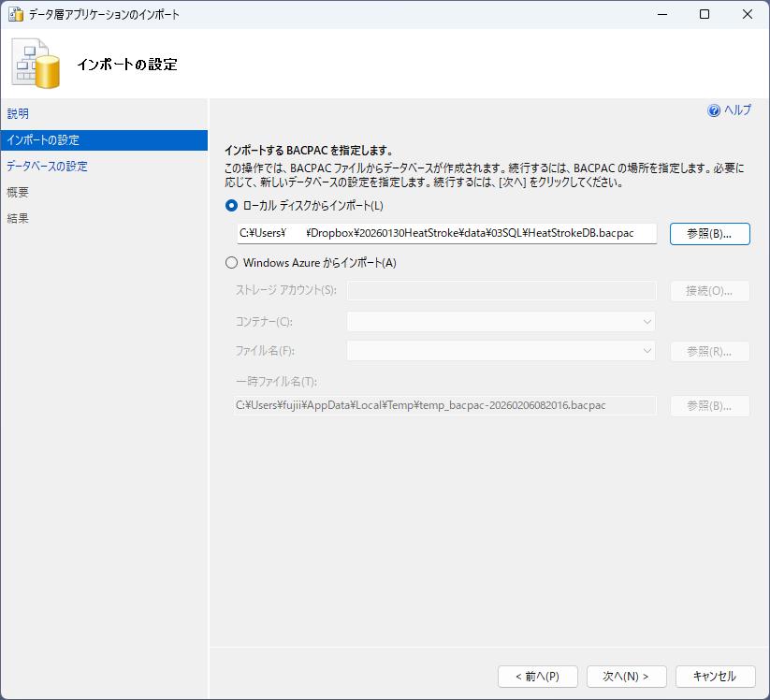The height and width of the screenshot is (700, 770).
Task: Select 結果 step in sidebar
Action: (x=18, y=219)
